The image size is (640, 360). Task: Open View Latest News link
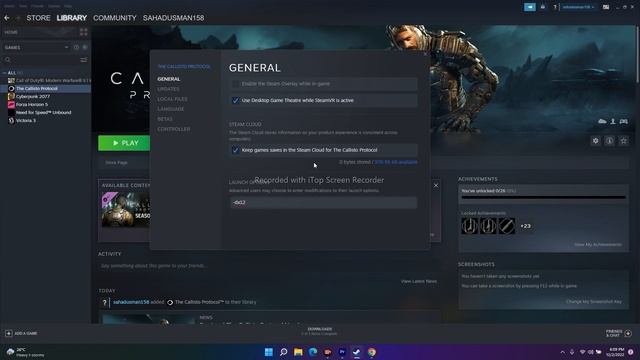pos(419,281)
